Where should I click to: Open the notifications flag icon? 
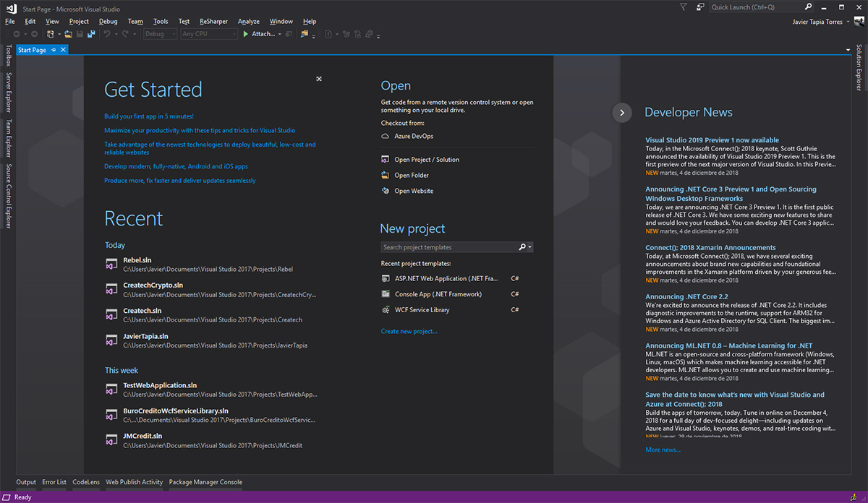[x=684, y=7]
